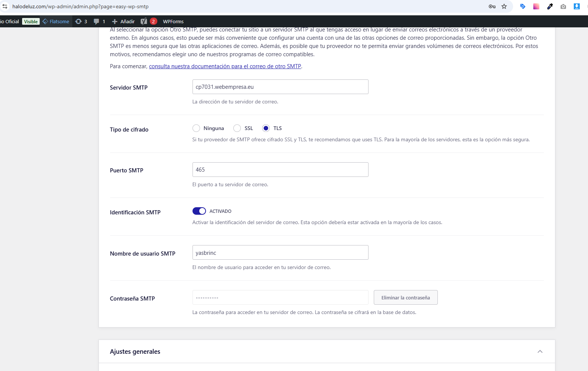Click the Tipo de cifrado label
The width and height of the screenshot is (588, 371).
[129, 130]
